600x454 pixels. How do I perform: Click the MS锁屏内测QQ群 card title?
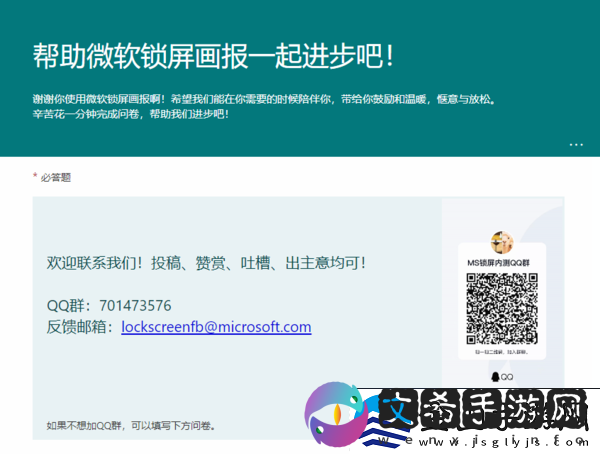coord(498,263)
